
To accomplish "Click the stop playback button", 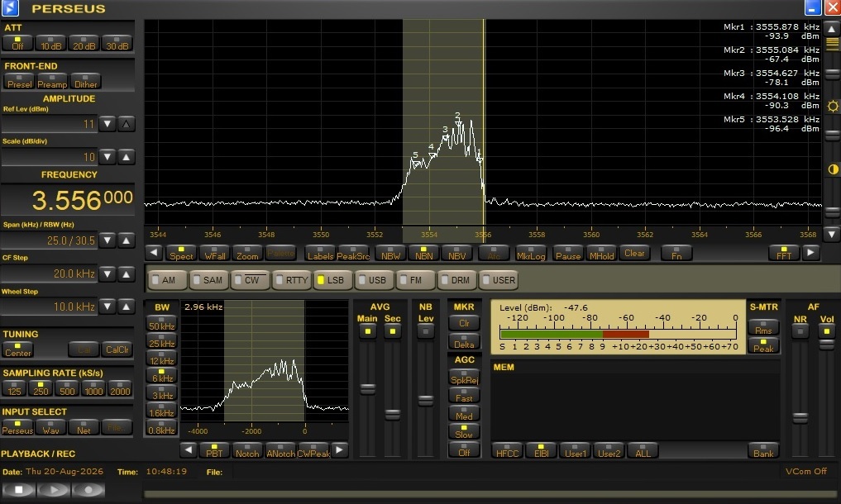I will point(19,489).
